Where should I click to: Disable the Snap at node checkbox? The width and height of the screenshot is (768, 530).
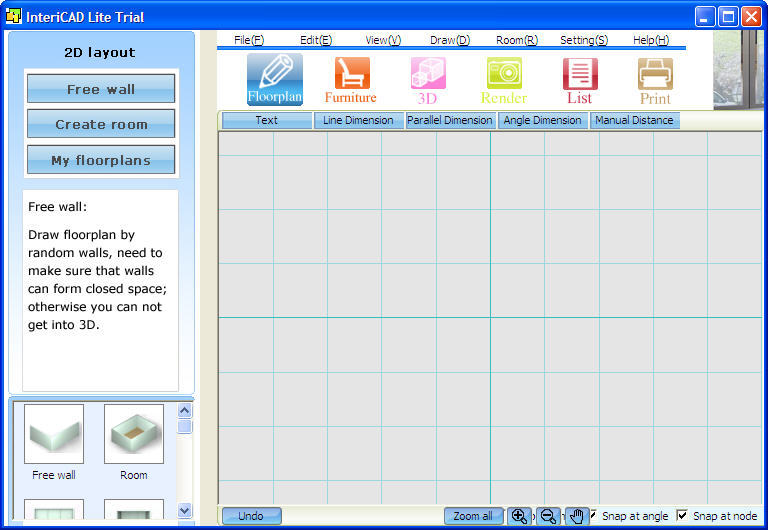tap(682, 516)
